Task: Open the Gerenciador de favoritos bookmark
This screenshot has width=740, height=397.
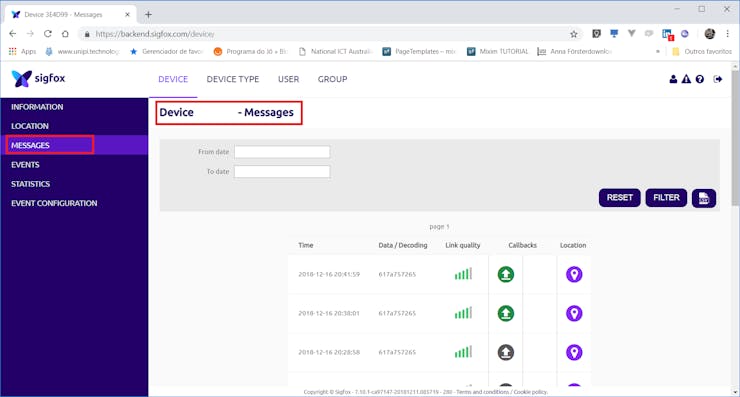Action: pos(166,51)
